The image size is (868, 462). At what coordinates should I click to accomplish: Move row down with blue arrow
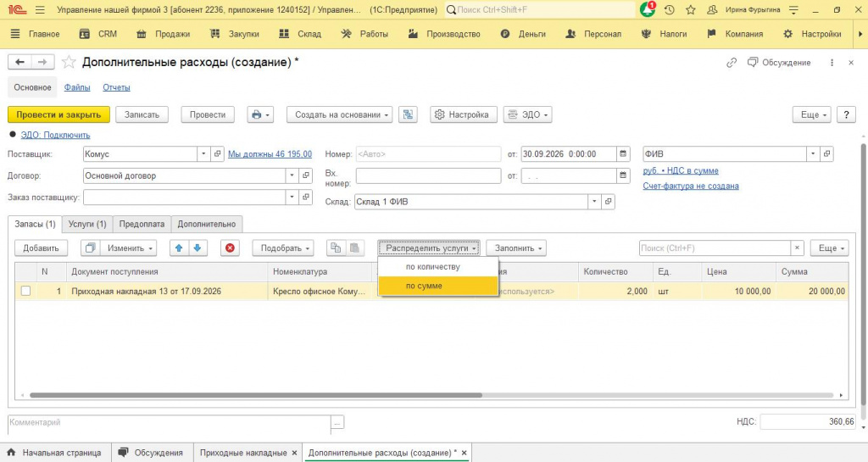pos(198,248)
